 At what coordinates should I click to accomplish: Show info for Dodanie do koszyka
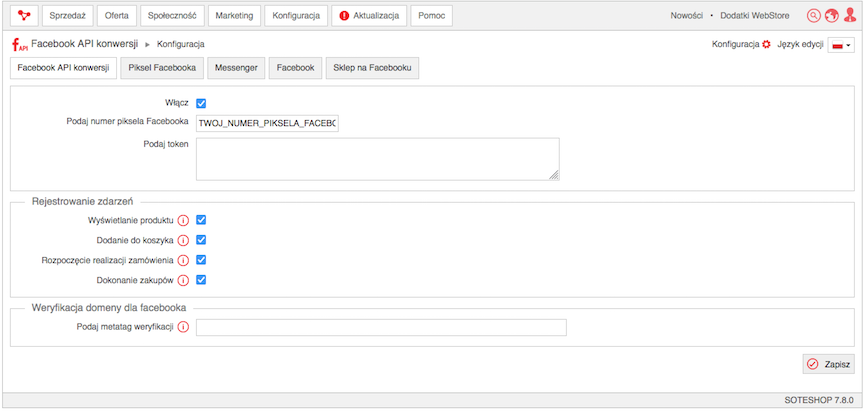(183, 240)
